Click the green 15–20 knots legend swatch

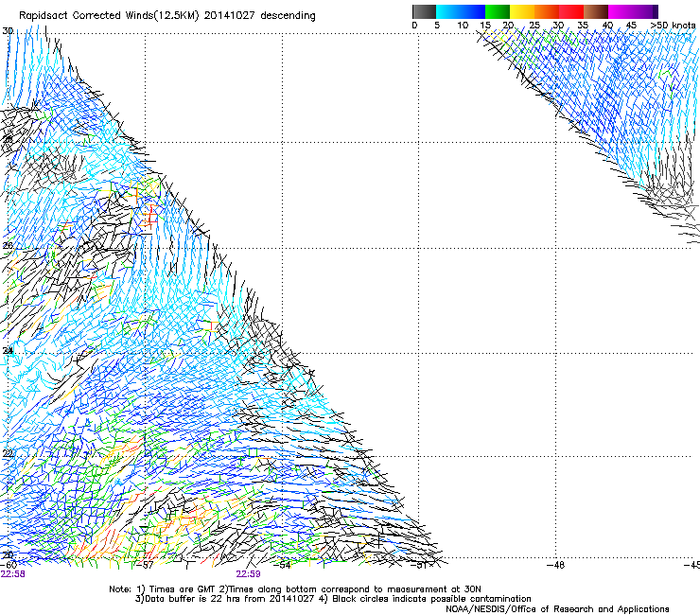[x=498, y=11]
